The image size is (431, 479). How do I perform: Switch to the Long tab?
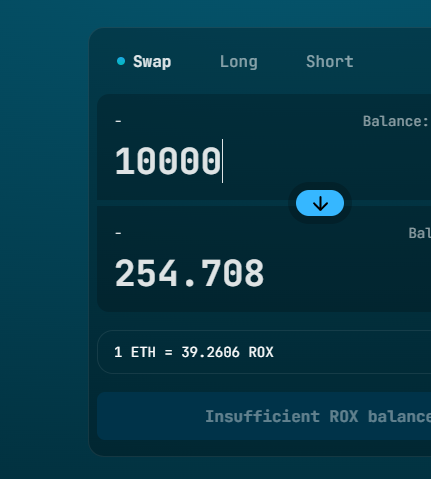(239, 62)
